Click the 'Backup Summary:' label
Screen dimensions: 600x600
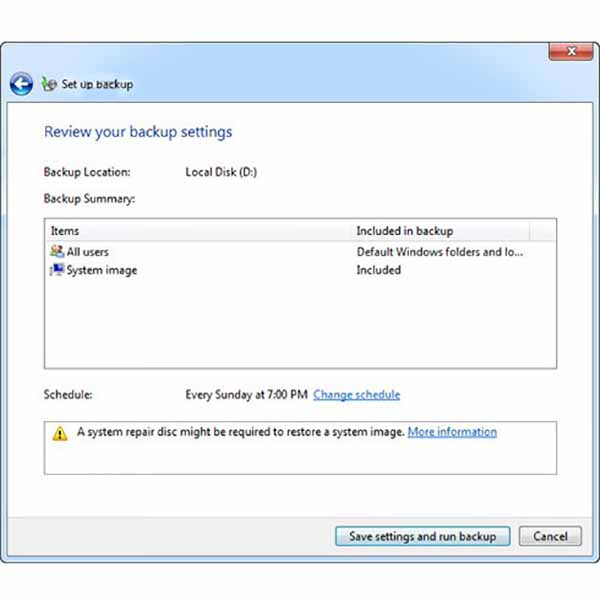pos(90,199)
